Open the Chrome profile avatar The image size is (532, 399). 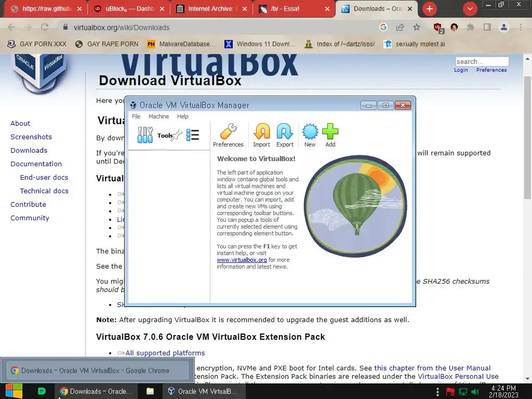pyautogui.click(x=504, y=28)
